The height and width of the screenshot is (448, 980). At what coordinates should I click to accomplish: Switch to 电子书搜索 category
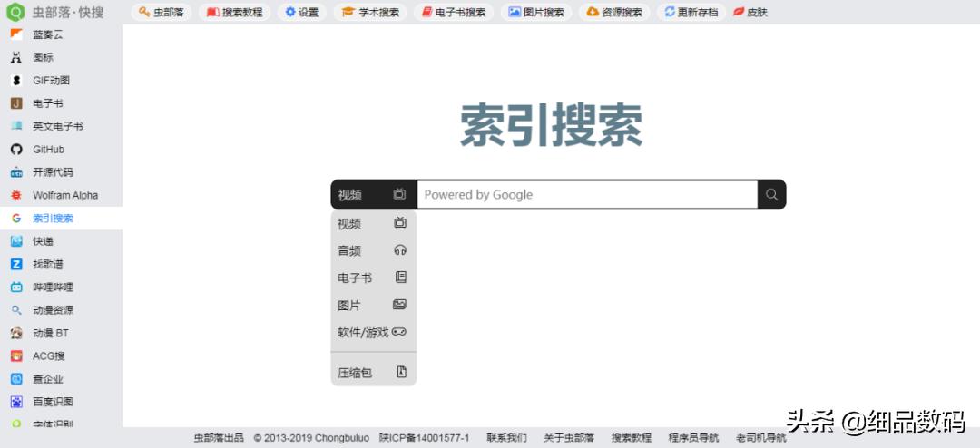tap(454, 12)
